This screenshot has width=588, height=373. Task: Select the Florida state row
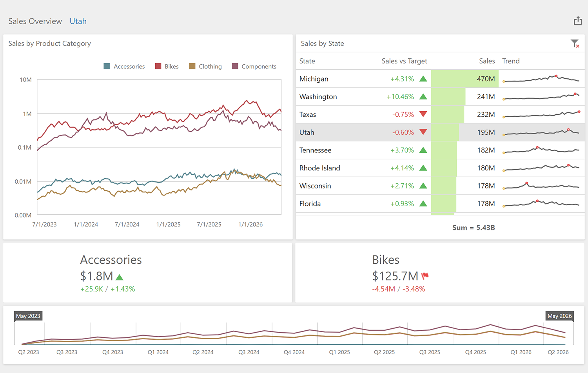click(440, 203)
